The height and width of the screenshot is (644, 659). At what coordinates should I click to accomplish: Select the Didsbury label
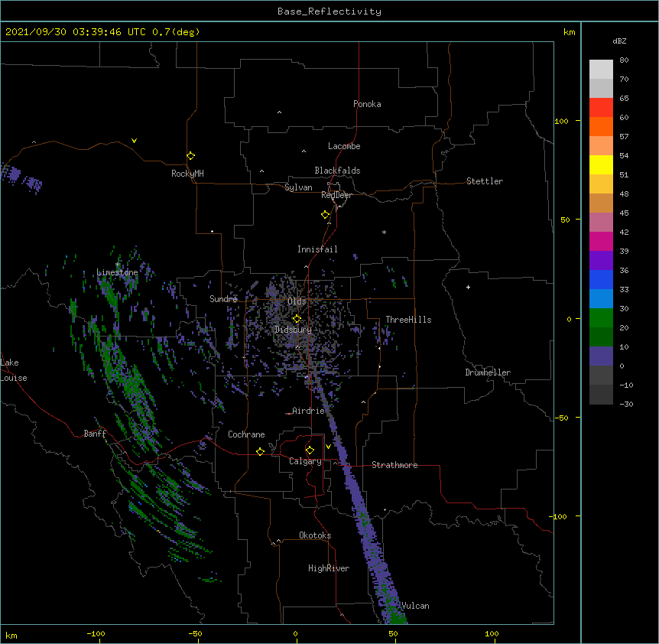click(294, 330)
